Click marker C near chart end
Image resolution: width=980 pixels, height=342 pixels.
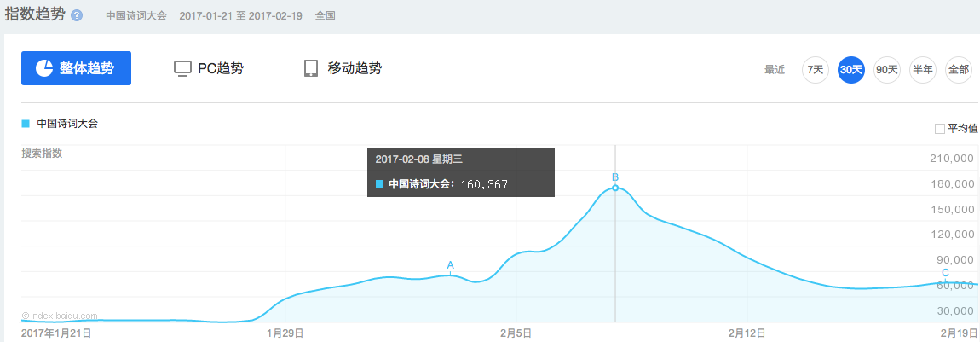click(x=945, y=273)
